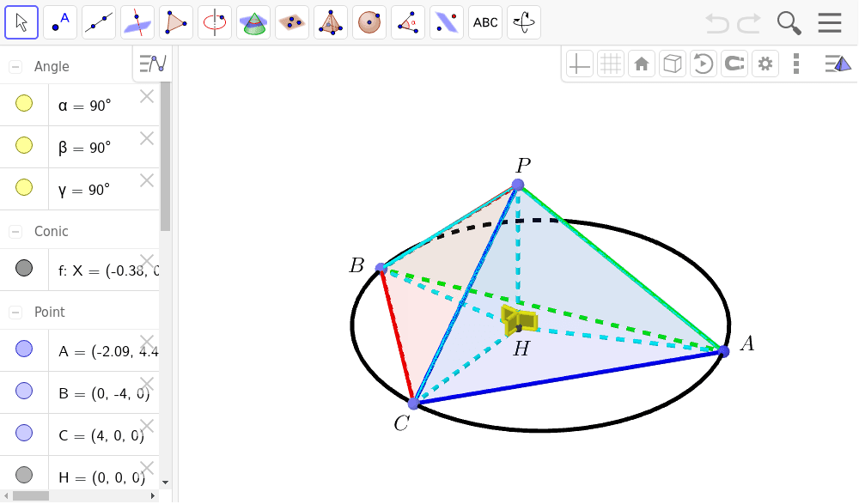Delete the point C entry
859x504 pixels.
pos(147,426)
